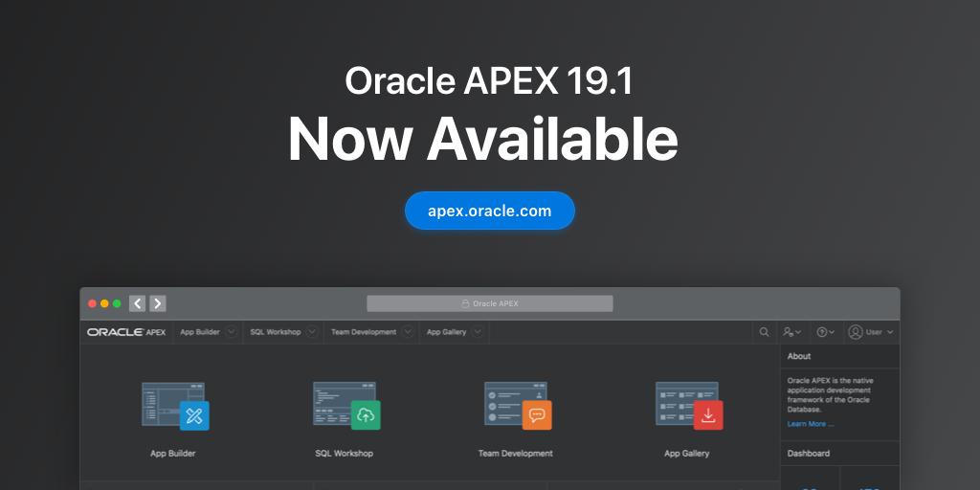Screen dimensions: 980x490
Task: Go forward with the browser forward arrow
Action: tap(158, 303)
